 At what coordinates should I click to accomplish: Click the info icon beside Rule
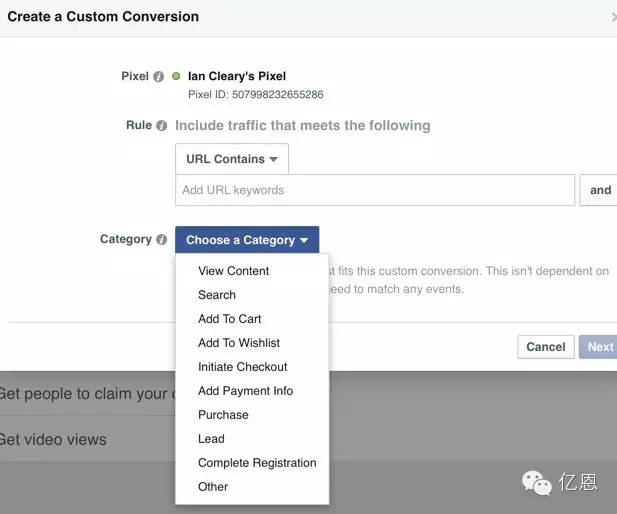(x=161, y=126)
